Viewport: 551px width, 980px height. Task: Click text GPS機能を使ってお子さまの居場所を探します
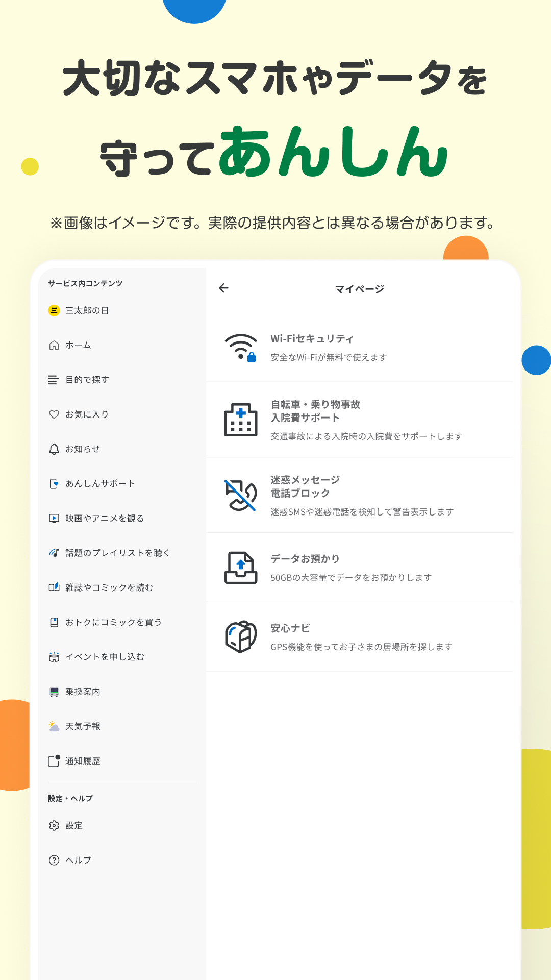click(x=361, y=647)
